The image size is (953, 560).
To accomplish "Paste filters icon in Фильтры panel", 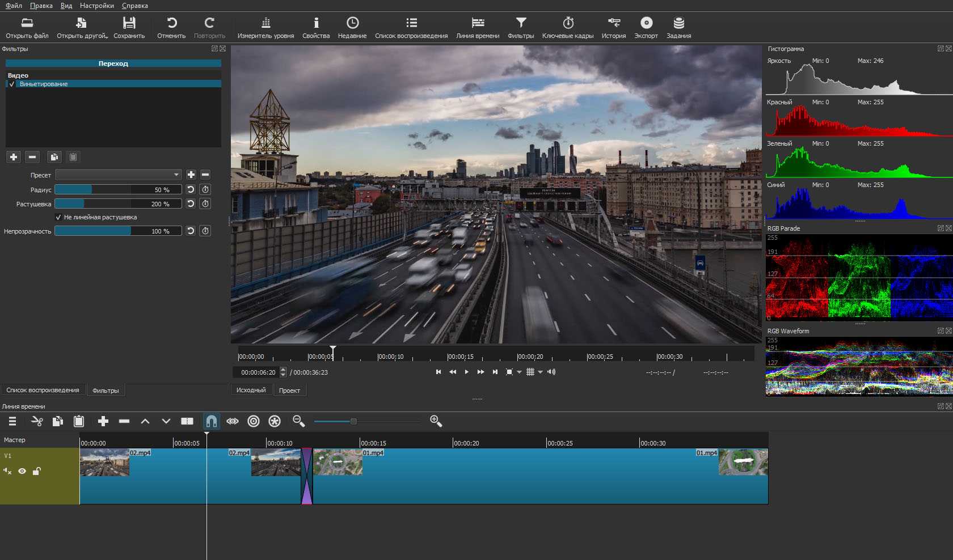I will [x=73, y=157].
